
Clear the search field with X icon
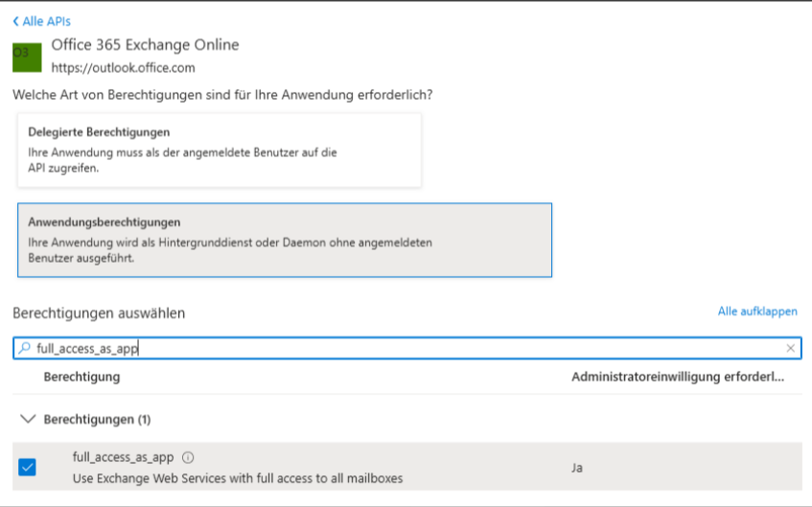(x=790, y=348)
